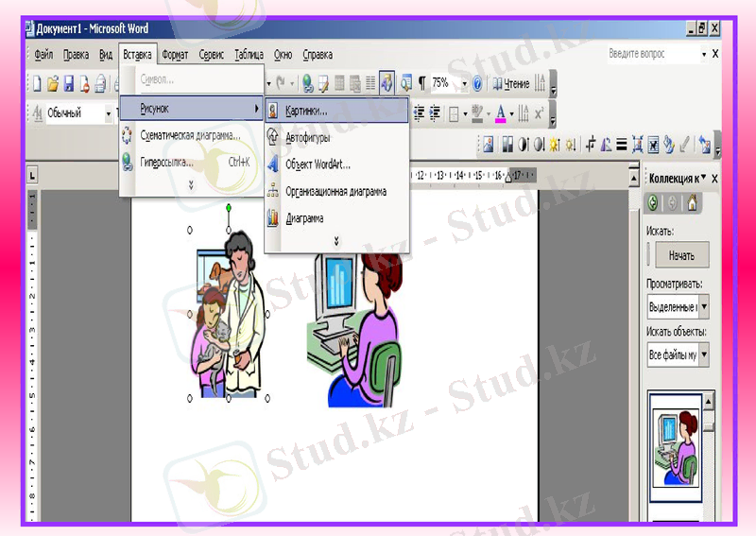
Task: Click Compress Pictures icon
Action: click(x=637, y=145)
